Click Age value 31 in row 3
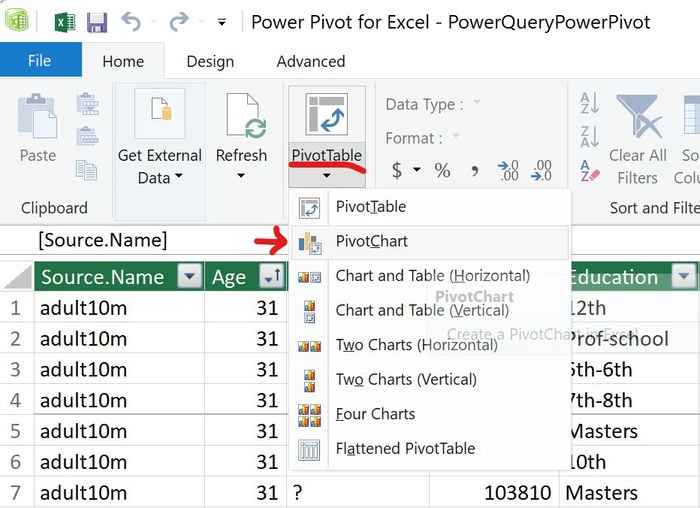Image resolution: width=700 pixels, height=508 pixels. pyautogui.click(x=246, y=370)
